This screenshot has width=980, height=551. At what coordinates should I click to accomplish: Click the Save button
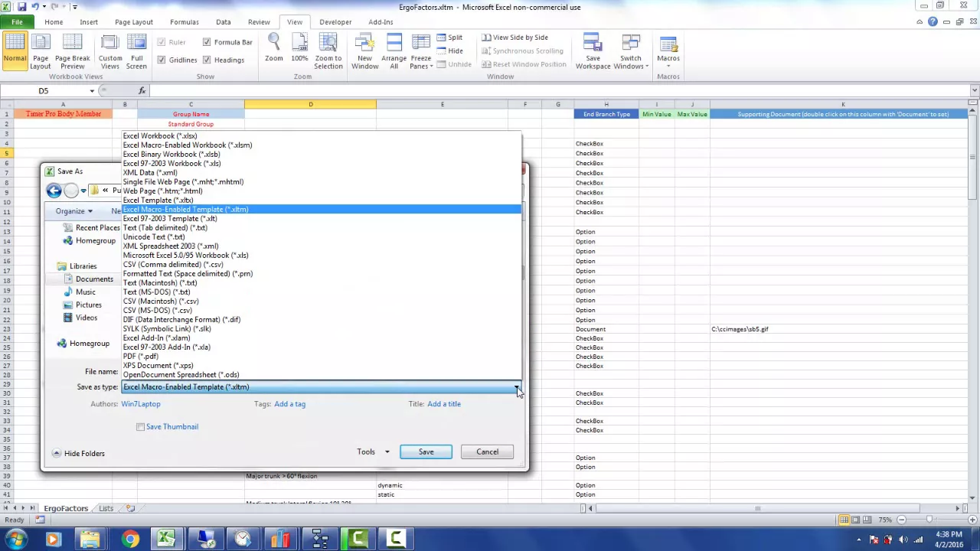426,452
